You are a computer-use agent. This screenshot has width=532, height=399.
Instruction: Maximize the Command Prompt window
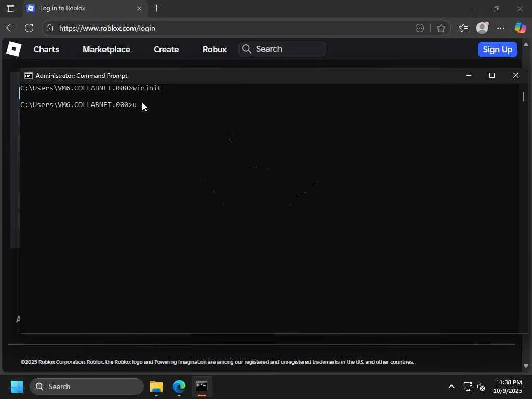tap(492, 76)
